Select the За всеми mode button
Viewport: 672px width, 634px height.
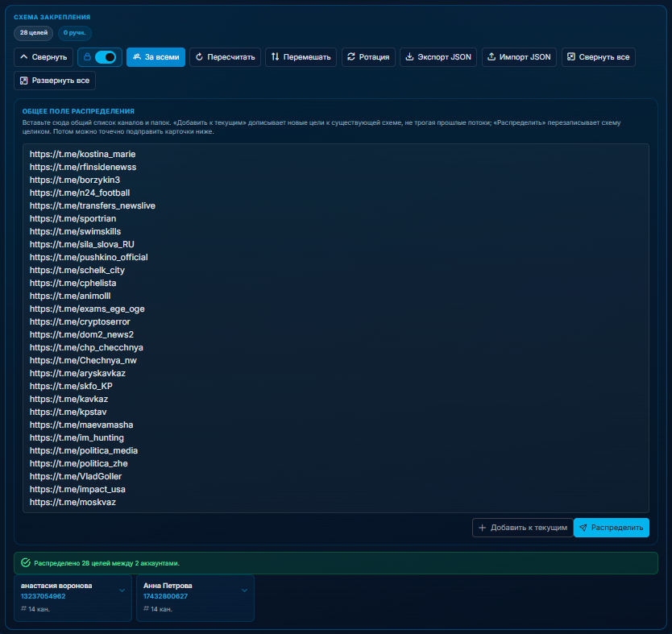tap(156, 57)
